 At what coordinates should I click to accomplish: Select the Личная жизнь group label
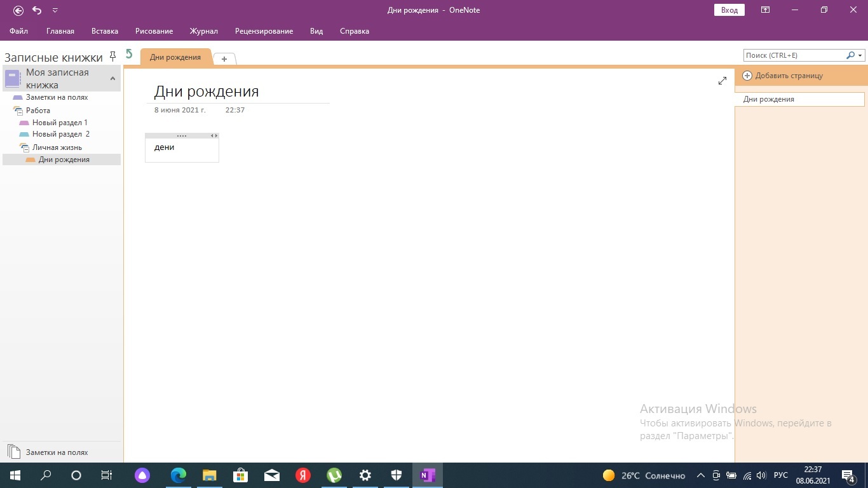pos(57,147)
